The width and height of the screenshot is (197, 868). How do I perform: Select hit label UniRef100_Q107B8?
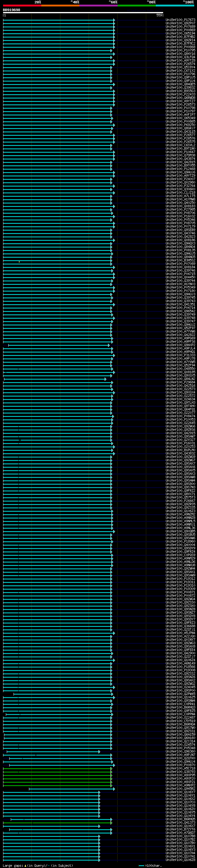coord(180,836)
